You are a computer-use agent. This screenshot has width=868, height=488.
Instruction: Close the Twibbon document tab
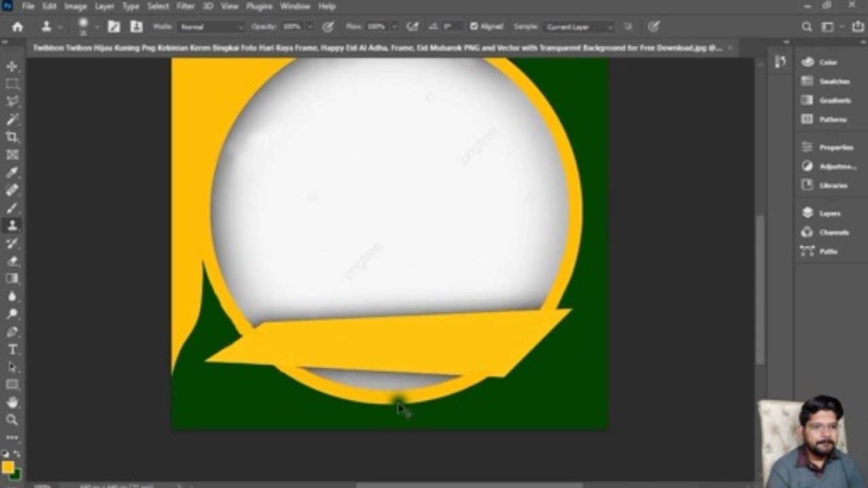pyautogui.click(x=730, y=48)
